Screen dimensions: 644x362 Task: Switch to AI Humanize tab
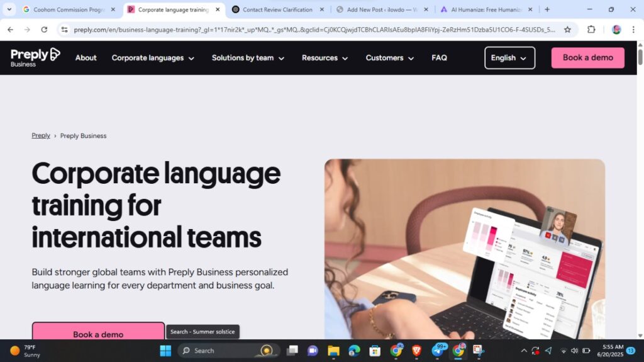point(486,9)
